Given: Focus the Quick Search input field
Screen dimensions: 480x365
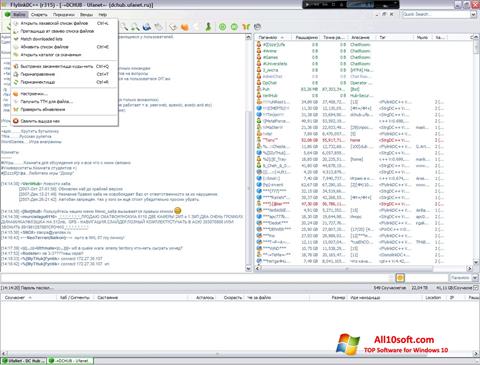Looking at the screenshot, I should coord(436,14).
